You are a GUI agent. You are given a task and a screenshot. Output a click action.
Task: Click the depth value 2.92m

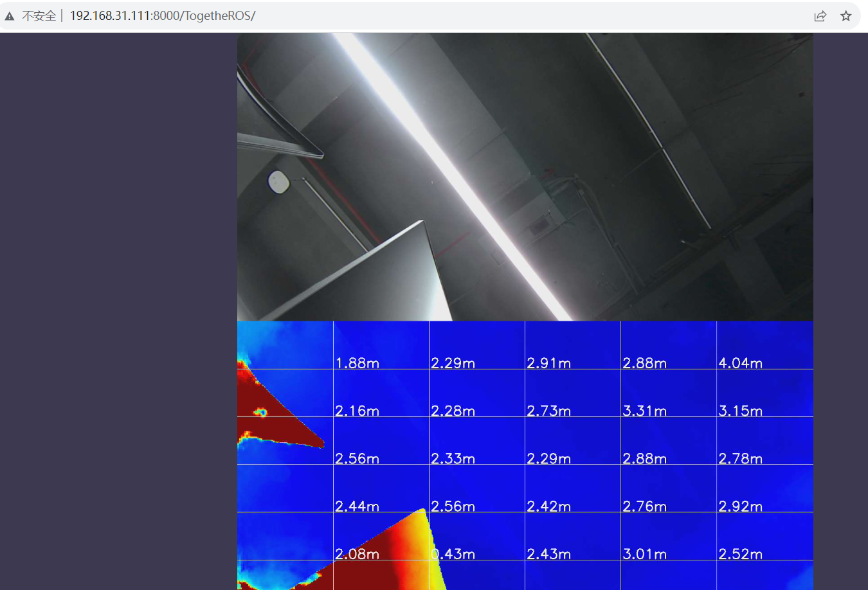tap(741, 506)
